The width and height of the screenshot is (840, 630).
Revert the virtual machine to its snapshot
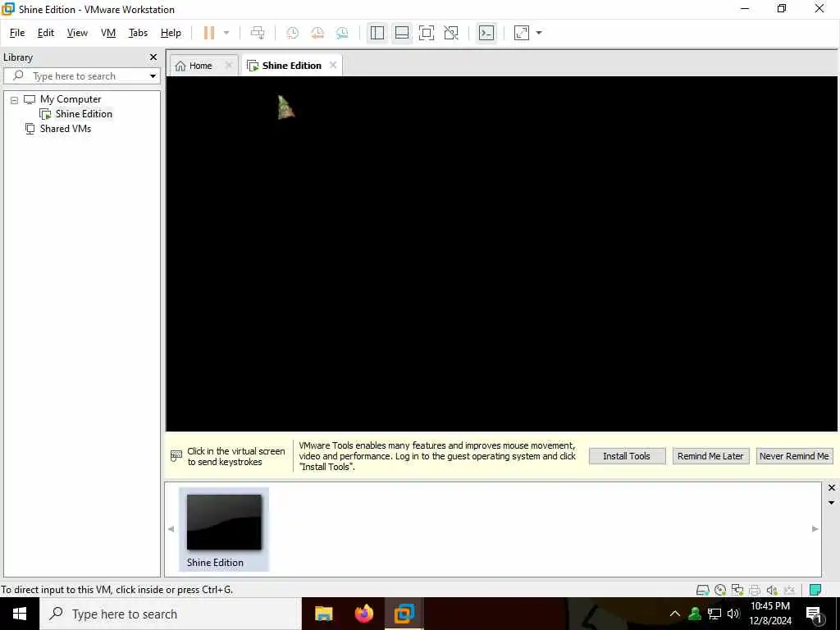(317, 33)
